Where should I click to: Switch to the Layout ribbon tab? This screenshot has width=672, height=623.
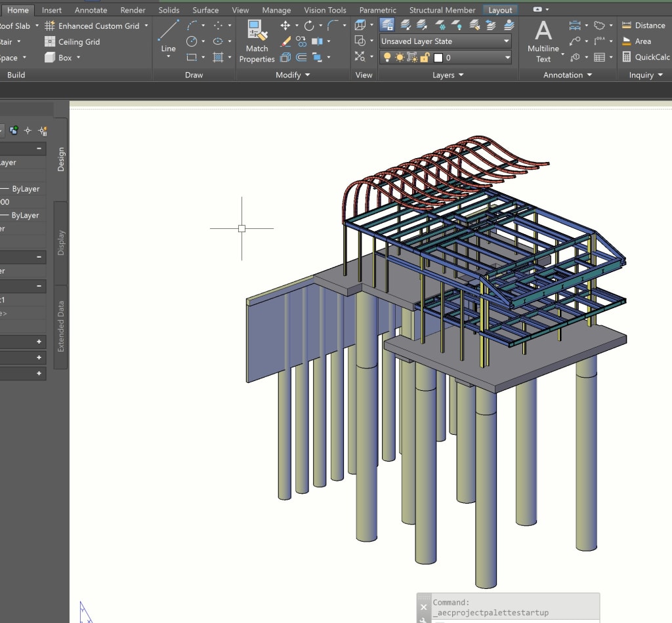point(501,10)
